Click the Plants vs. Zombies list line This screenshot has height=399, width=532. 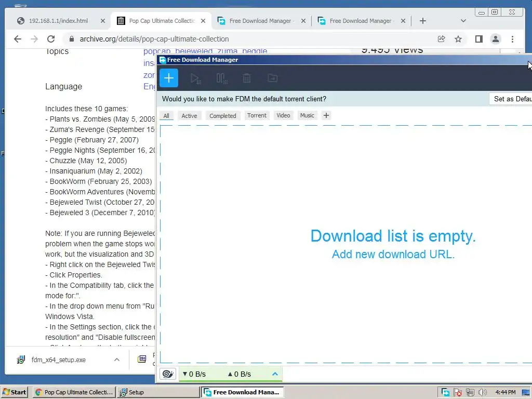click(100, 119)
